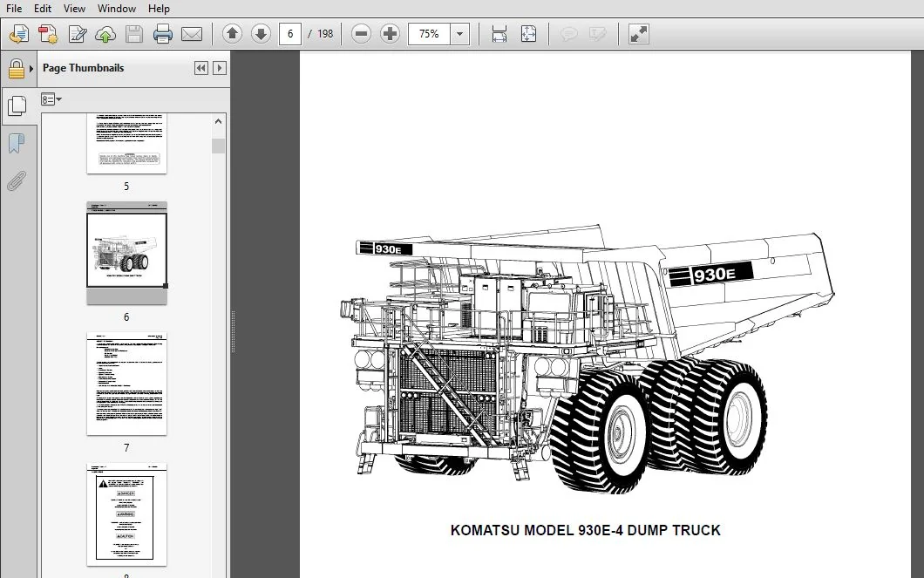The height and width of the screenshot is (578, 924).
Task: Open the Page Thumbnails pane icon
Action: pos(17,106)
